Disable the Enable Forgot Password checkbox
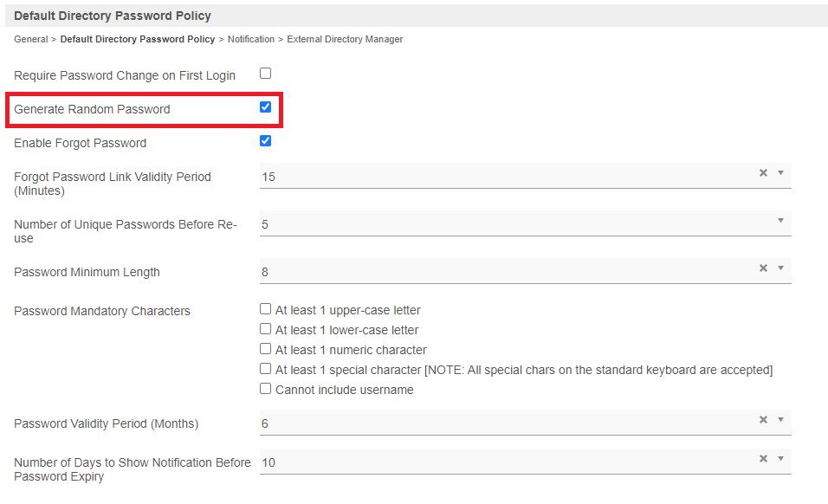Image resolution: width=828 pixels, height=504 pixels. pos(266,141)
